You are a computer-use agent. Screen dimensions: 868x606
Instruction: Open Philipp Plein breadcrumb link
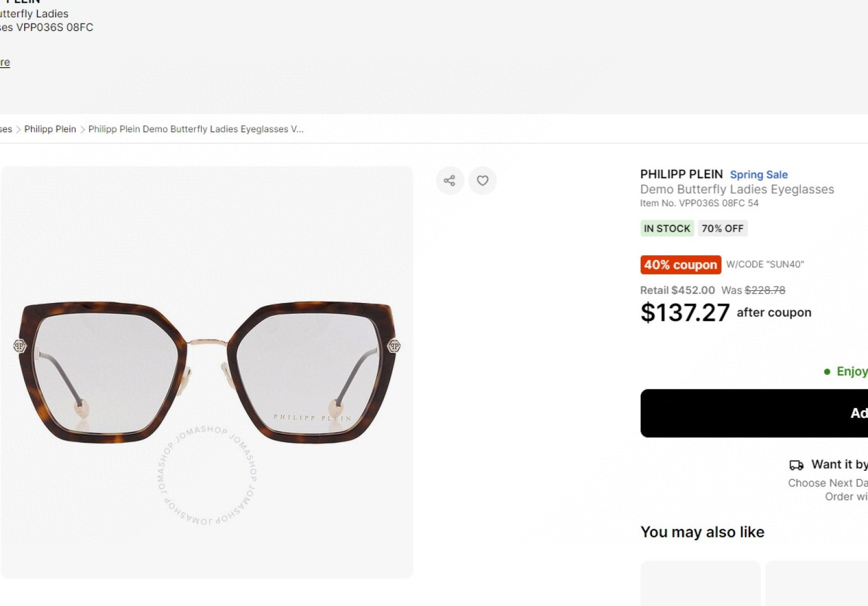click(50, 129)
